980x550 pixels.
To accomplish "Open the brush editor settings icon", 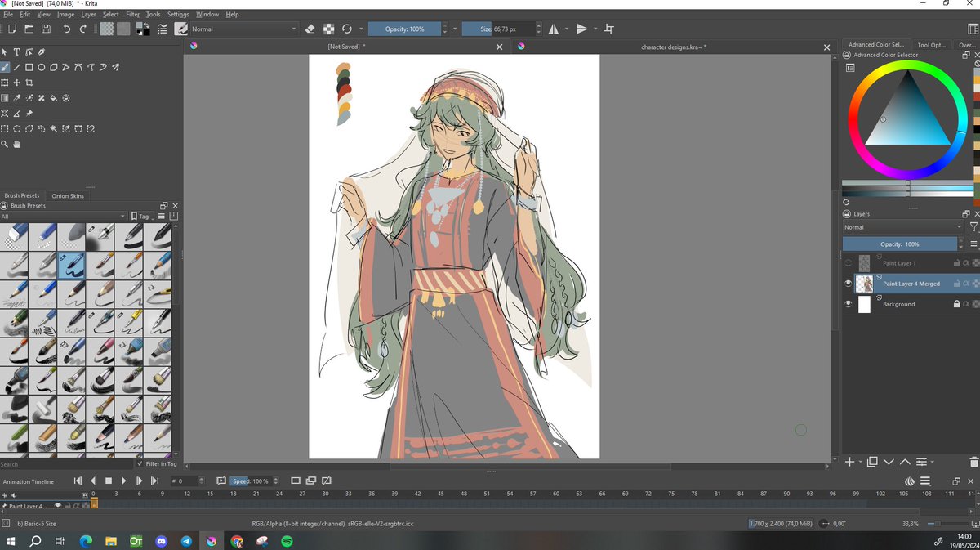I will pos(163,29).
